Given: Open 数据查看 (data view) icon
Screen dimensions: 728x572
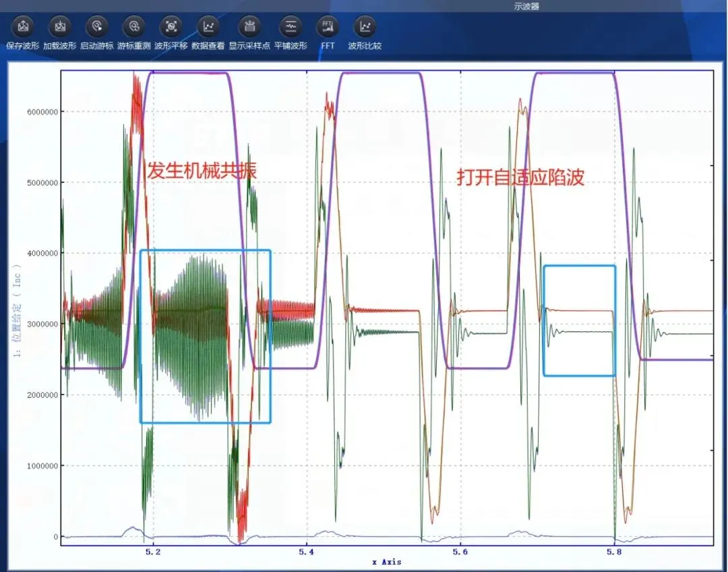Looking at the screenshot, I should (x=208, y=27).
